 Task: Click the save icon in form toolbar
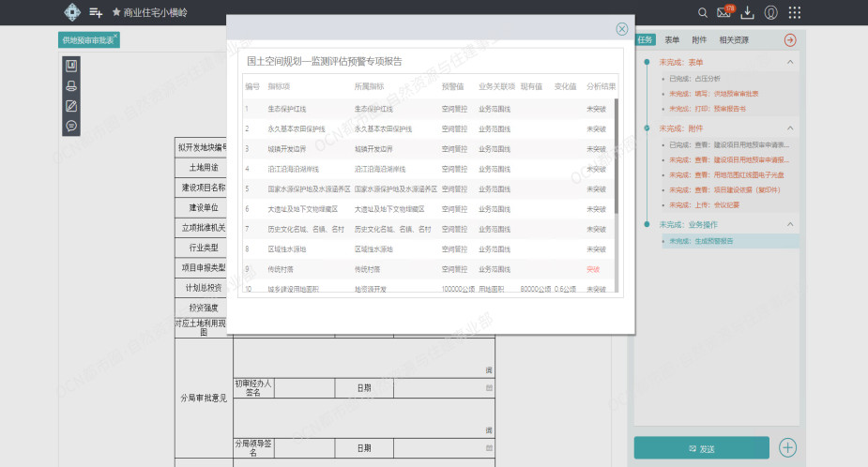[x=71, y=66]
